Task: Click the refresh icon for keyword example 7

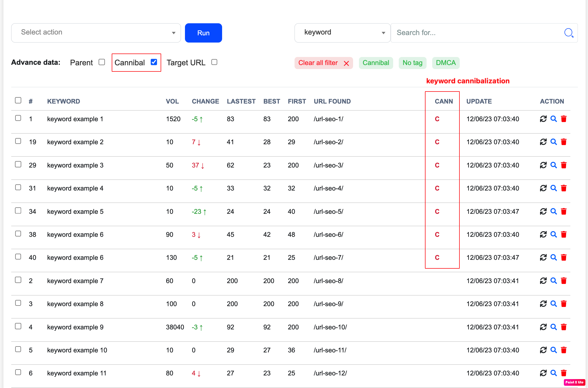Action: coord(543,281)
